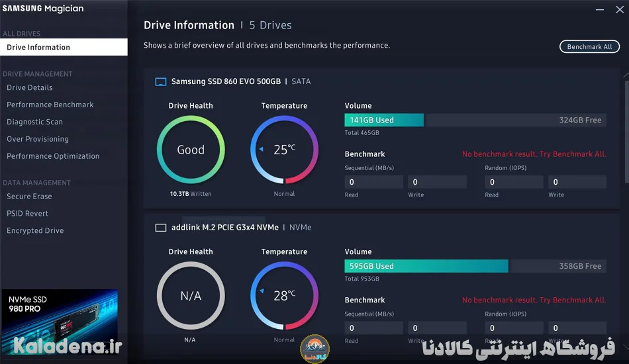Select Performance Optimization
This screenshot has height=364, width=629.
pyautogui.click(x=53, y=156)
